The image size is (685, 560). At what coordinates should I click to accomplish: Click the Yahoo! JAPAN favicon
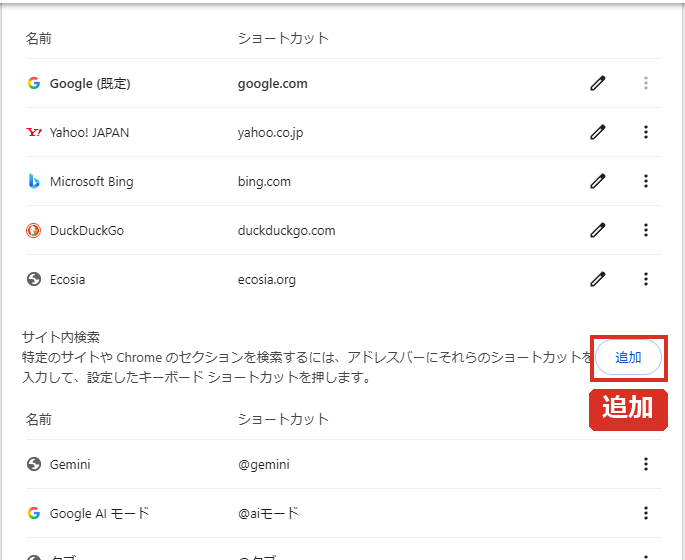tap(34, 132)
